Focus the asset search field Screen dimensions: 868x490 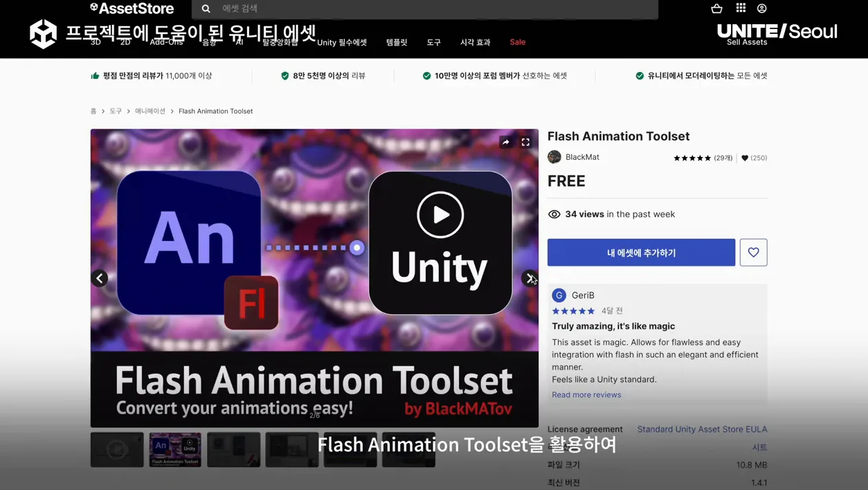coord(425,9)
